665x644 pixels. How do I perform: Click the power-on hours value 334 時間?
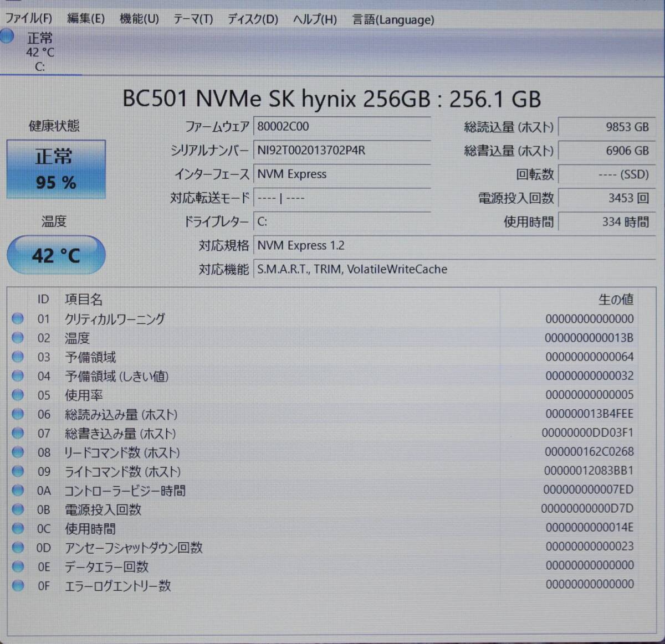607,221
